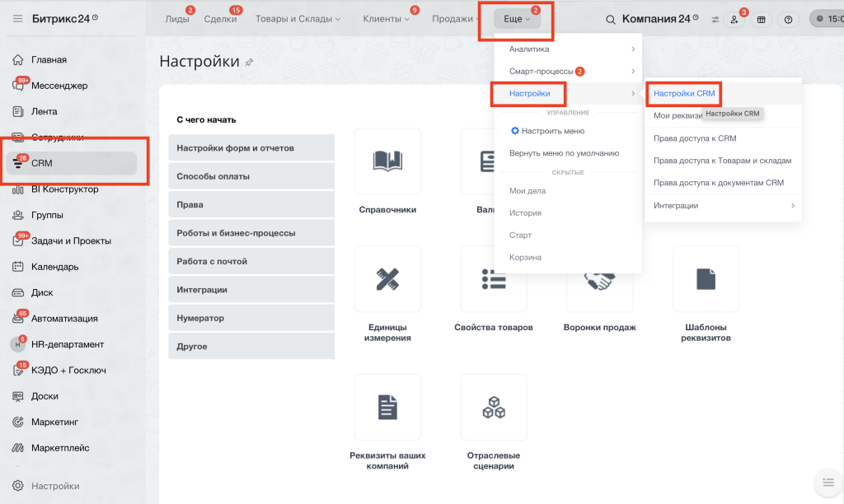This screenshot has width=844, height=504.
Task: Click the Отраслевые сценарии cubes icon
Action: point(494,407)
